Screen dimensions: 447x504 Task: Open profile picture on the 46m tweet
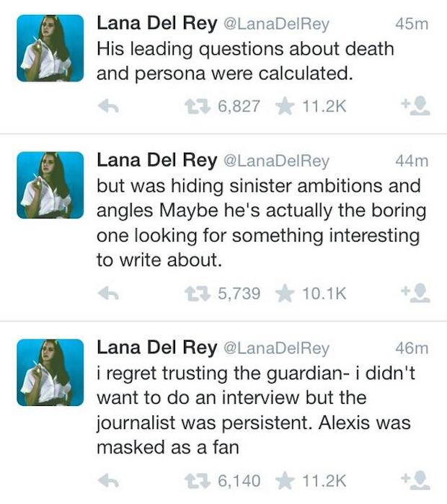point(50,373)
